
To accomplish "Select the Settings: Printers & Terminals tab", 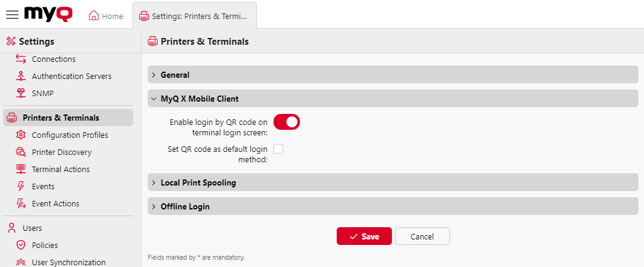I will click(193, 17).
